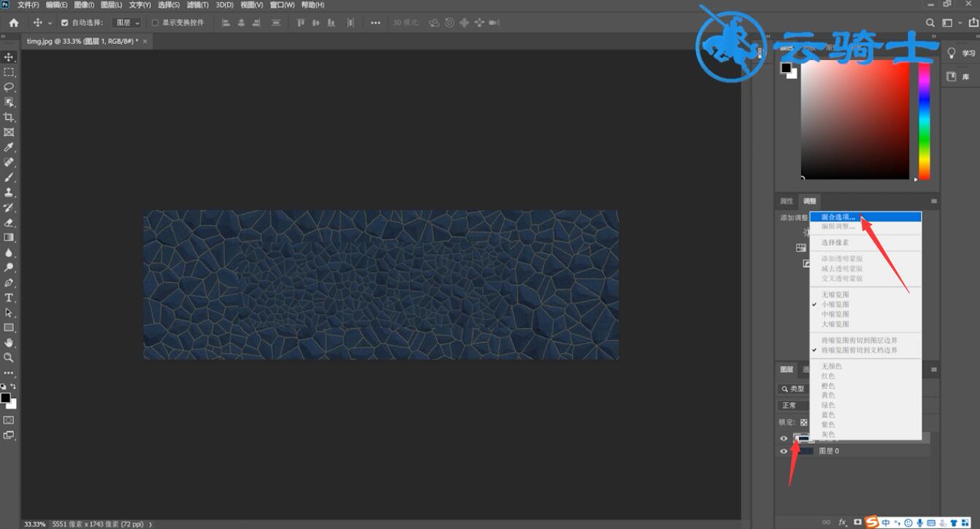Select the Move tool in the toolbox

(9, 57)
